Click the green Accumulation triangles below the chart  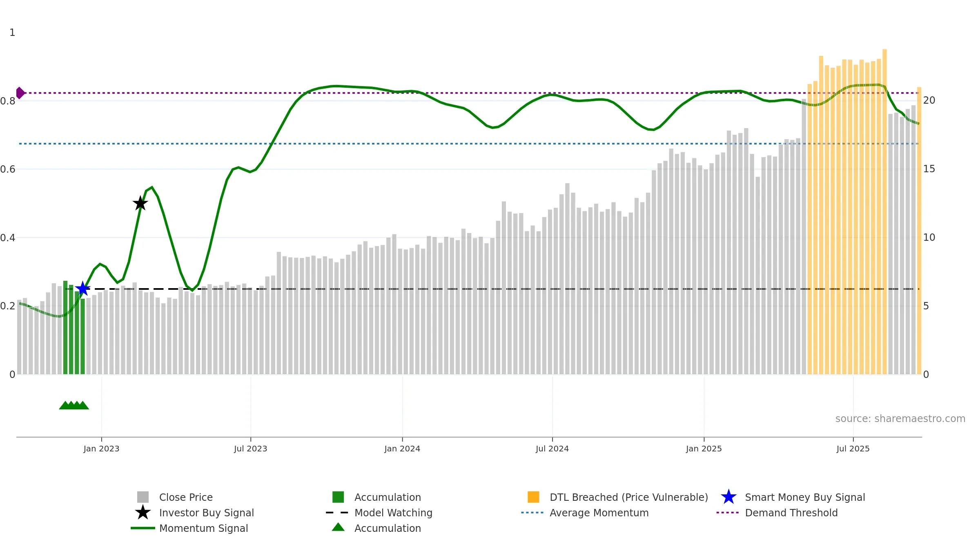click(x=74, y=405)
